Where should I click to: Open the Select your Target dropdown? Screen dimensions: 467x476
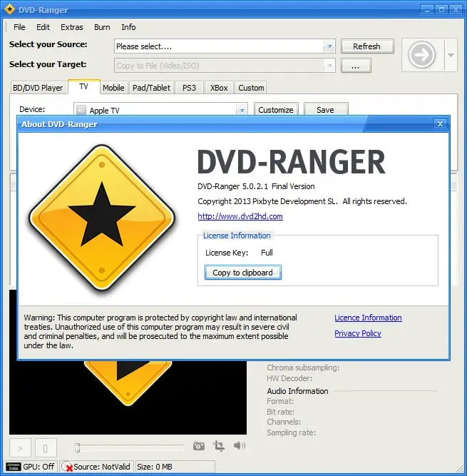pos(329,66)
